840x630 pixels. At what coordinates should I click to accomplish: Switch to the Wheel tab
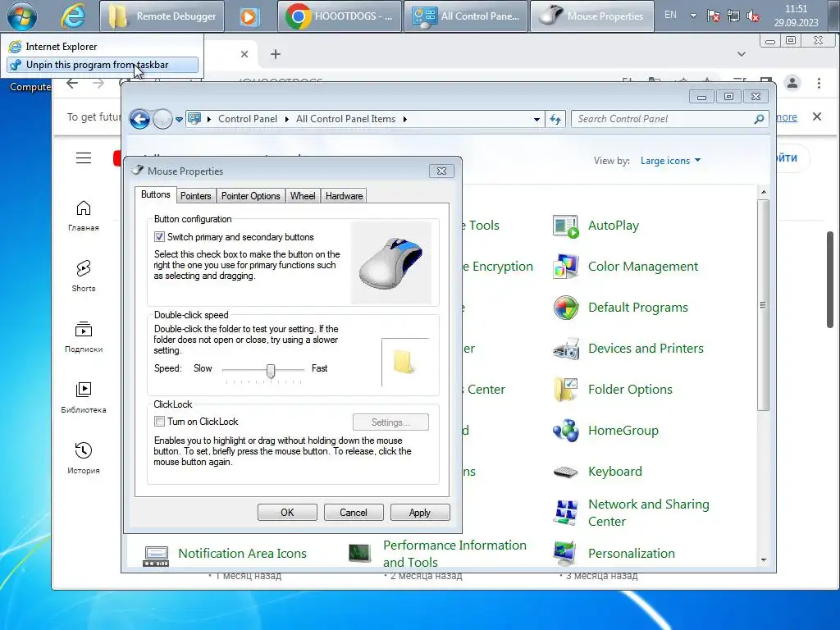pos(303,196)
